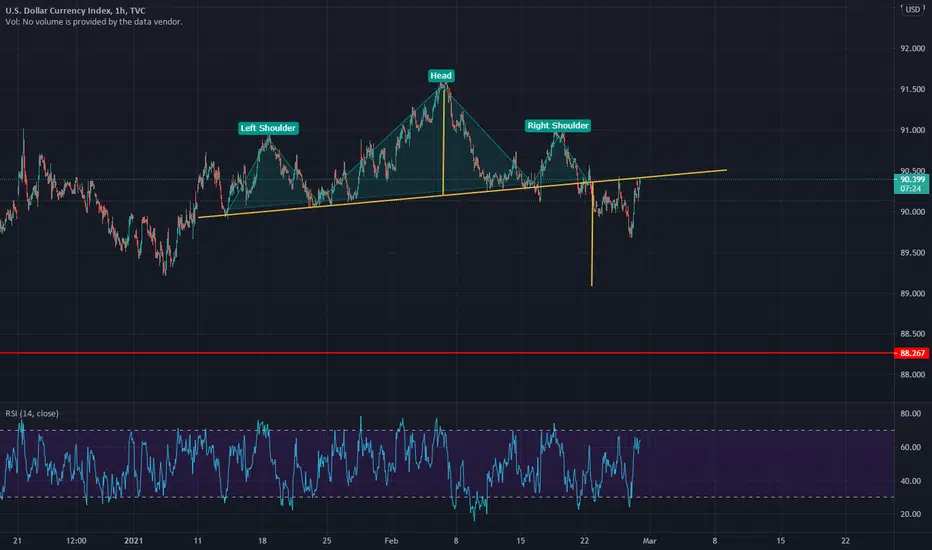Click the '12:00' time axis label
932x550 pixels.
[x=76, y=540]
